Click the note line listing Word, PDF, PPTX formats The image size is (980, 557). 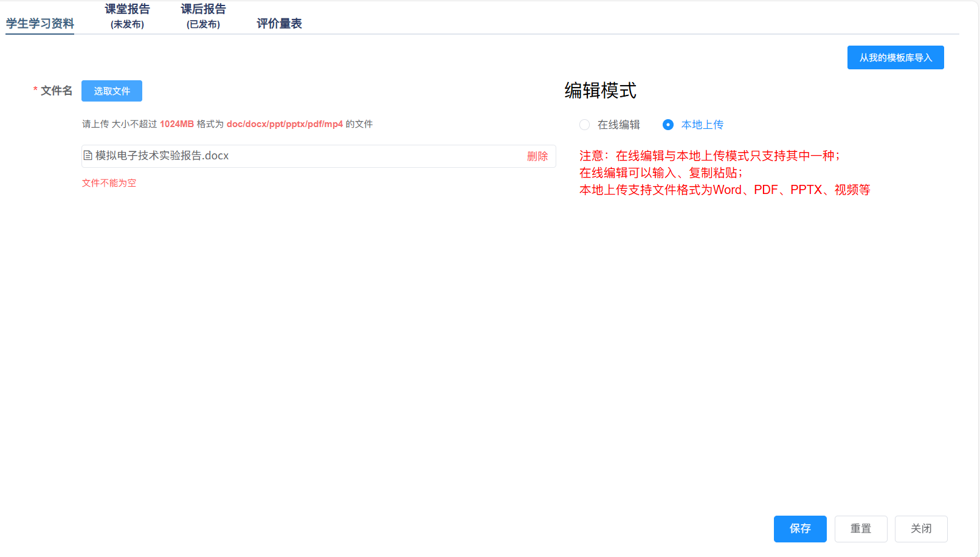click(x=724, y=190)
